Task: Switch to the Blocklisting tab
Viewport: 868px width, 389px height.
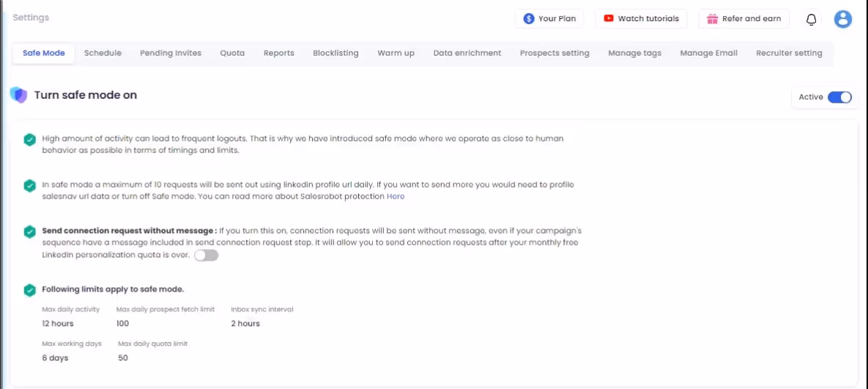Action: [335, 53]
